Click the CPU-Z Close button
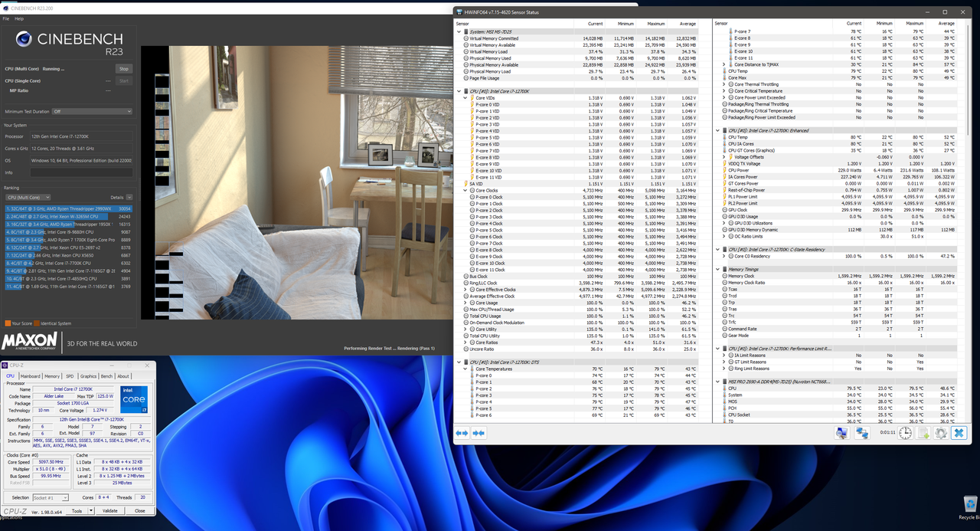 (139, 511)
